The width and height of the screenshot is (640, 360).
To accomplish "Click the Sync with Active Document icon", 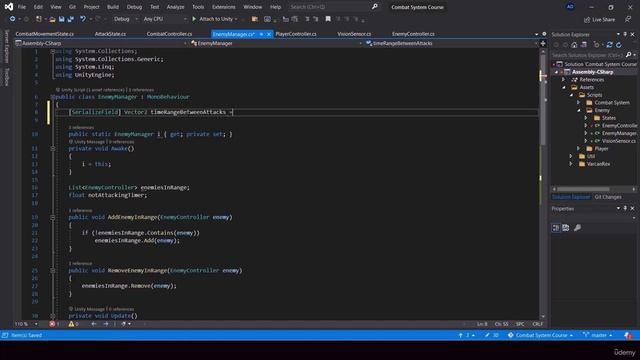I will coord(609,44).
